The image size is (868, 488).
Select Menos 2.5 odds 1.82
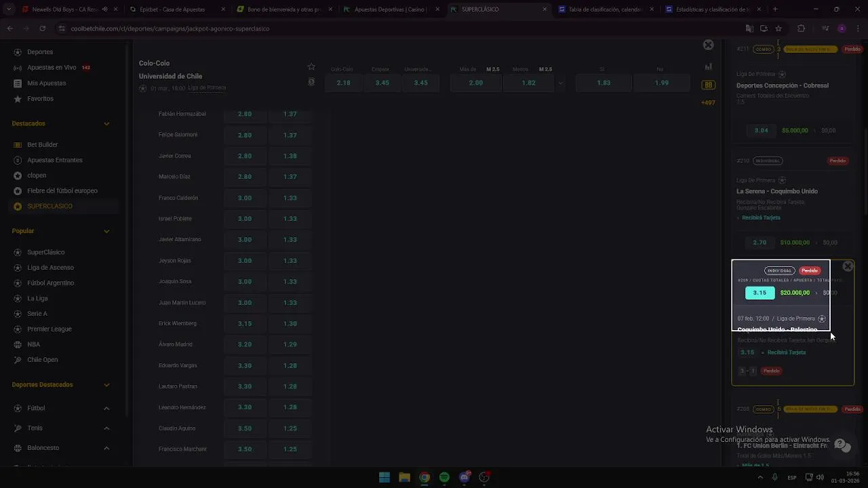(x=529, y=83)
